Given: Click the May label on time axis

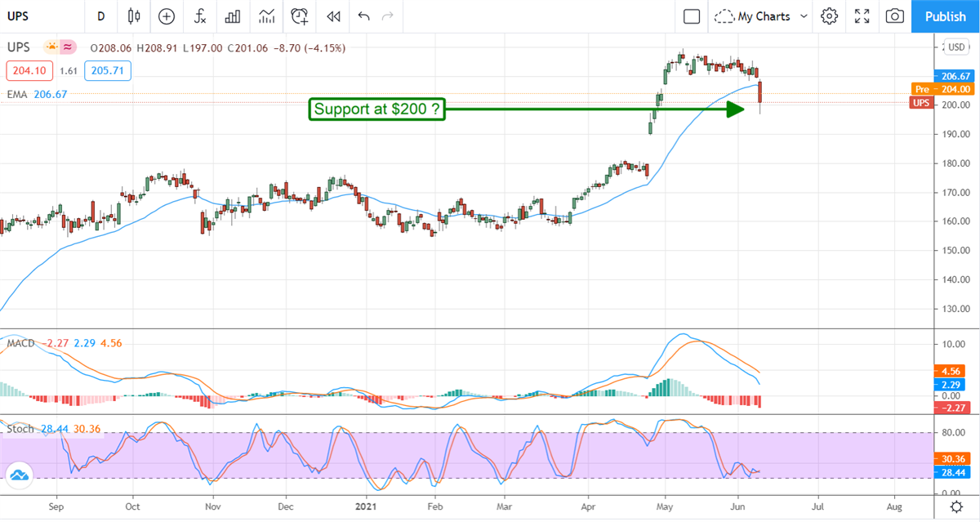Looking at the screenshot, I should pos(665,507).
